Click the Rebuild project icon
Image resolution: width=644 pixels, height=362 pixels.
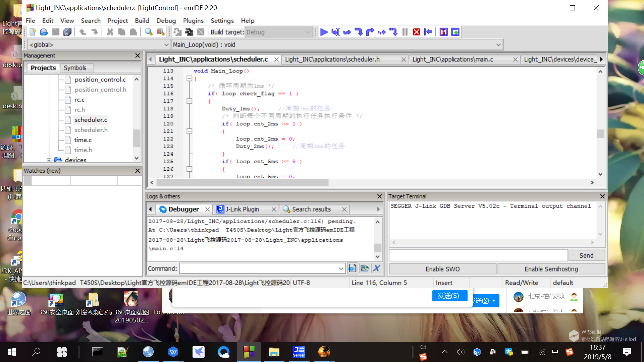(189, 32)
